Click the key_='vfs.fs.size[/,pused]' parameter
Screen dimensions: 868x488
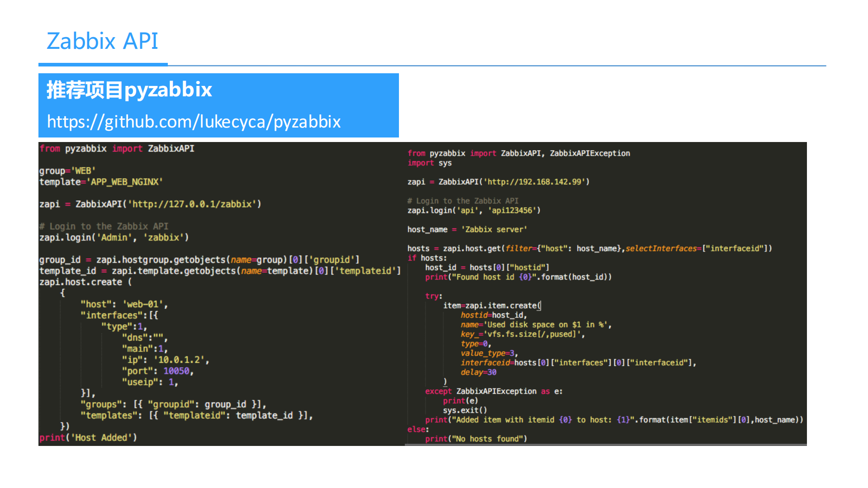[522, 334]
